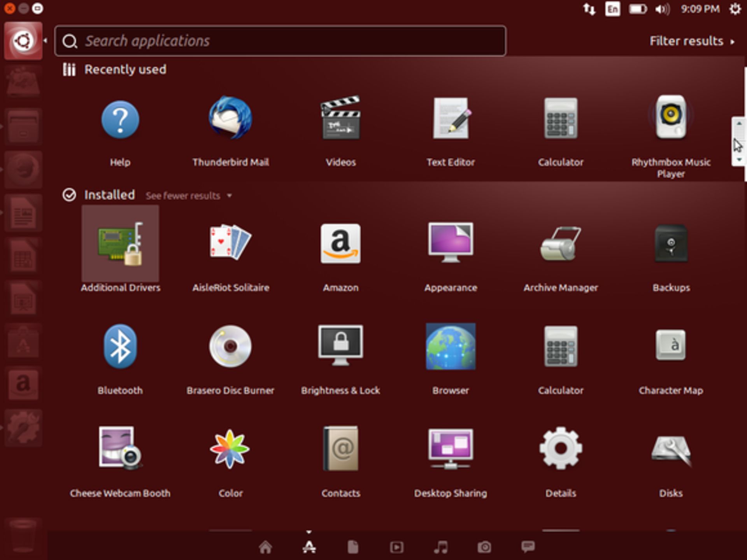Launch AisleRiot Solitaire
747x560 pixels.
tap(230, 242)
